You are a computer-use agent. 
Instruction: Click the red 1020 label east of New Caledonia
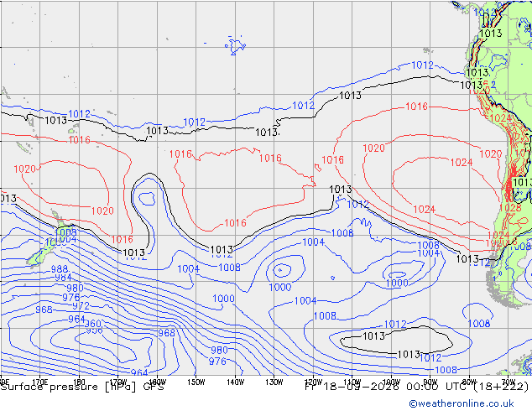tap(25, 169)
